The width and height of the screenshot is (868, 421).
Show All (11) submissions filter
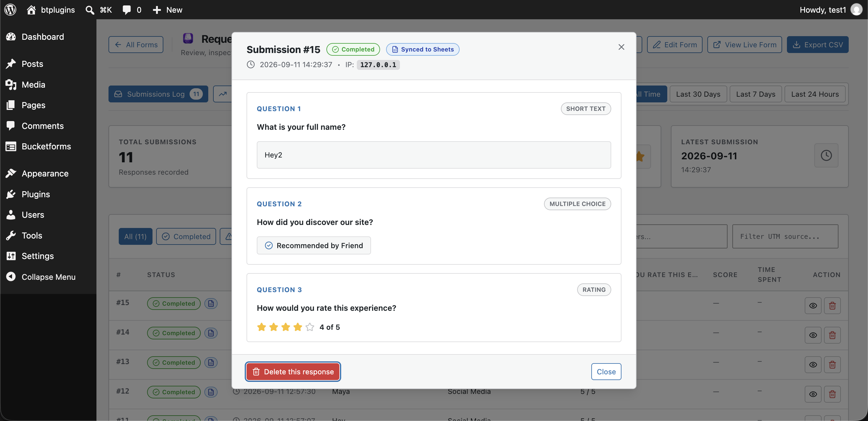(135, 236)
